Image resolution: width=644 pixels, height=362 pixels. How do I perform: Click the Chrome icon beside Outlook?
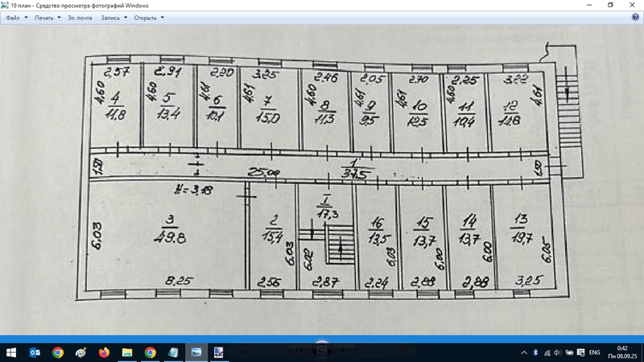(x=58, y=352)
